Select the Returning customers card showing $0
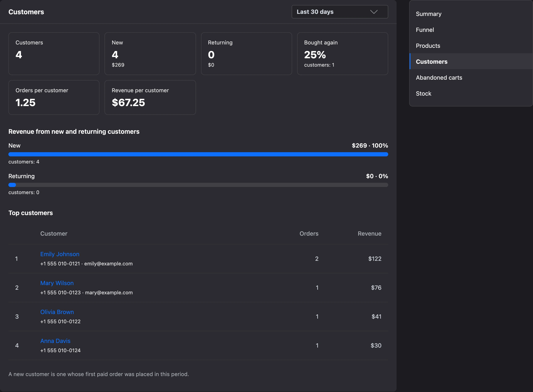 pyautogui.click(x=246, y=54)
